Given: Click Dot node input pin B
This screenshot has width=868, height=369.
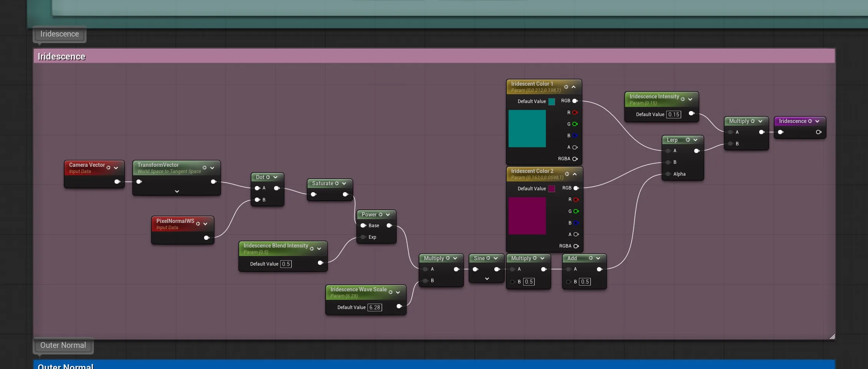Looking at the screenshot, I should point(257,199).
